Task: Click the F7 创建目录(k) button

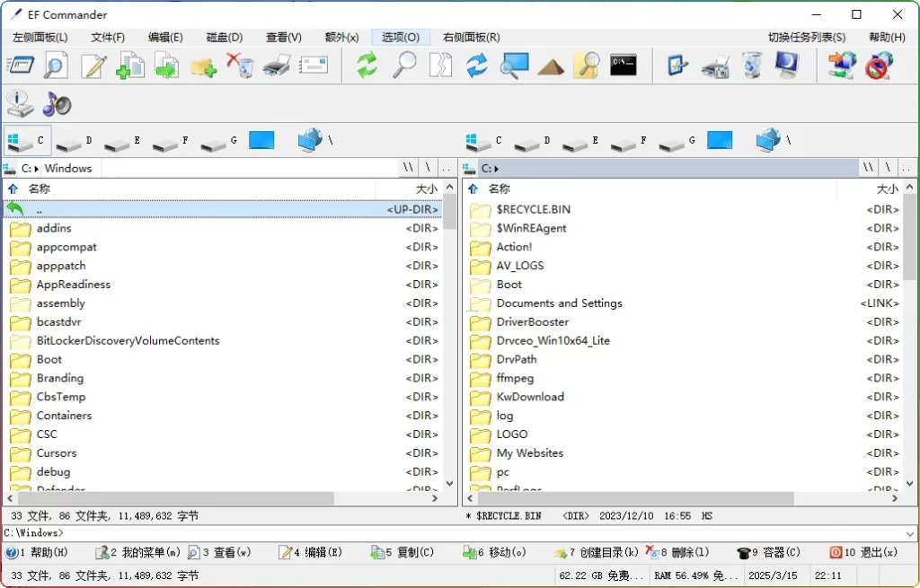Action: click(596, 552)
